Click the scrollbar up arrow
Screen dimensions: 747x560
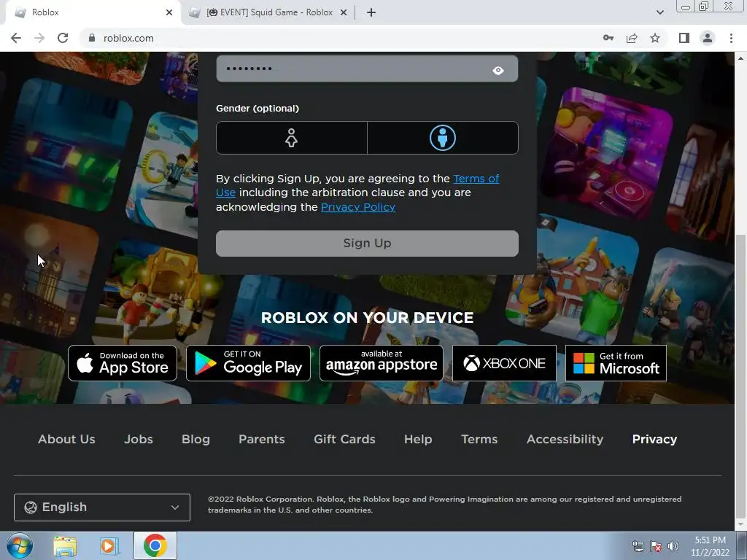point(740,58)
